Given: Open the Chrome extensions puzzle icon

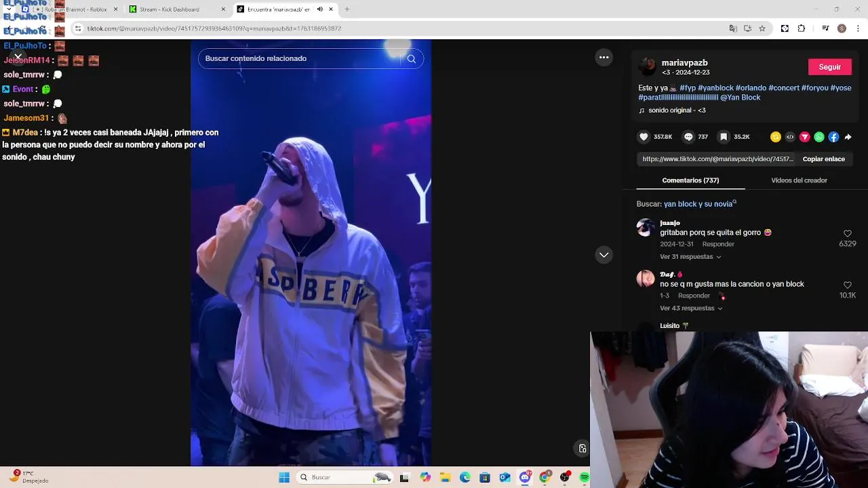Looking at the screenshot, I should point(802,28).
